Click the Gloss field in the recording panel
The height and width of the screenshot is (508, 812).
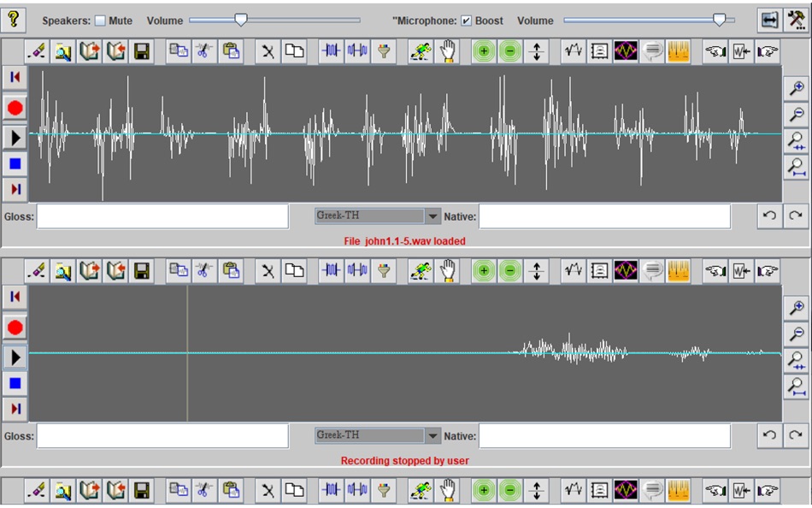click(x=162, y=436)
